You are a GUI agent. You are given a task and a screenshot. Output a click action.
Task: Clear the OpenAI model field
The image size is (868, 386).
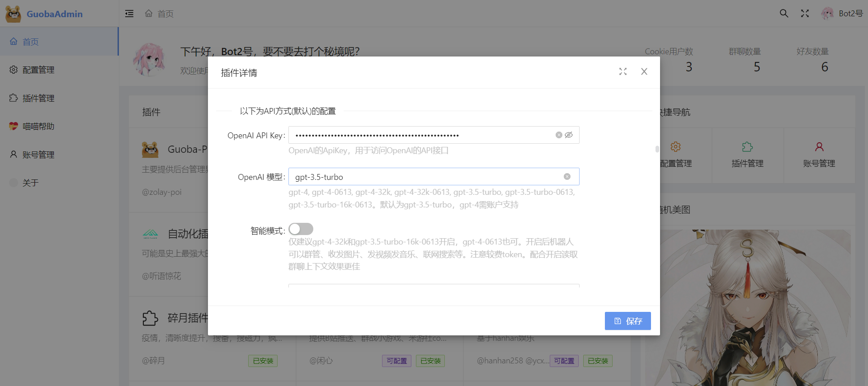[567, 177]
